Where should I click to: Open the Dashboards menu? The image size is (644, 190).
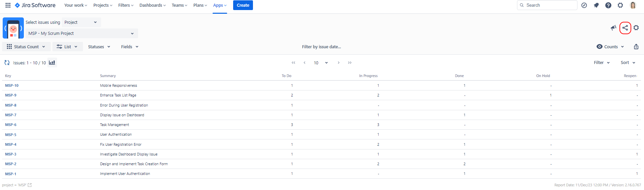coord(153,5)
